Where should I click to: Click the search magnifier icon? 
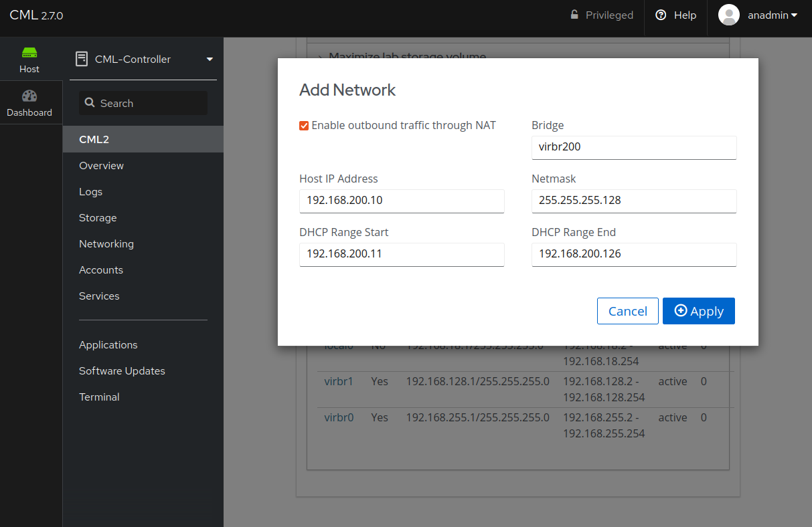90,103
